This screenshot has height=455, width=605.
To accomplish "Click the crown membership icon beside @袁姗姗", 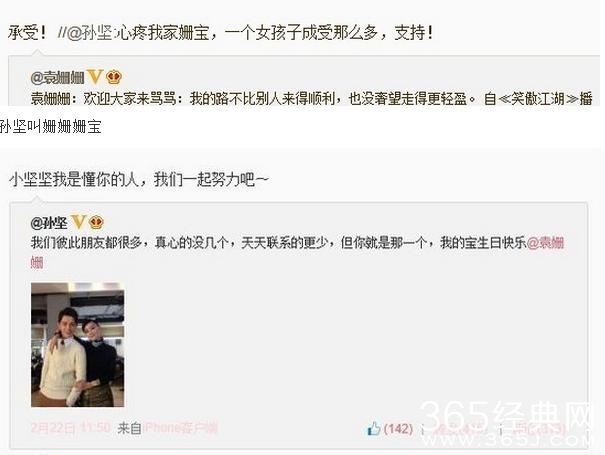I will coord(113,77).
